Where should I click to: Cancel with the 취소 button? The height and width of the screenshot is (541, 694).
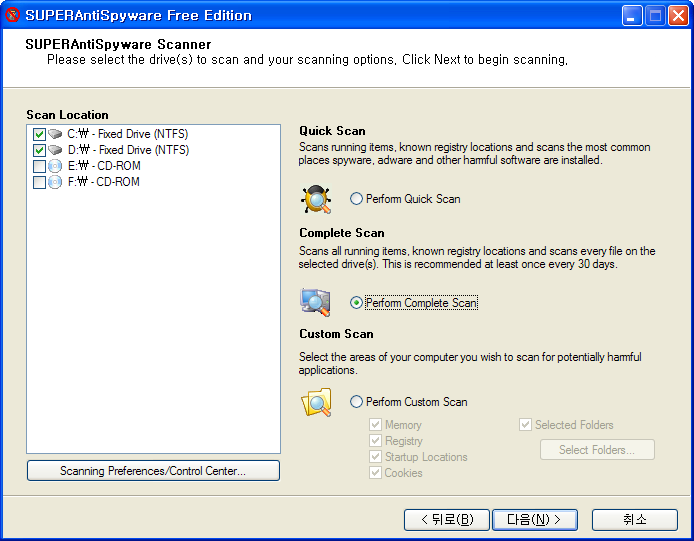635,520
